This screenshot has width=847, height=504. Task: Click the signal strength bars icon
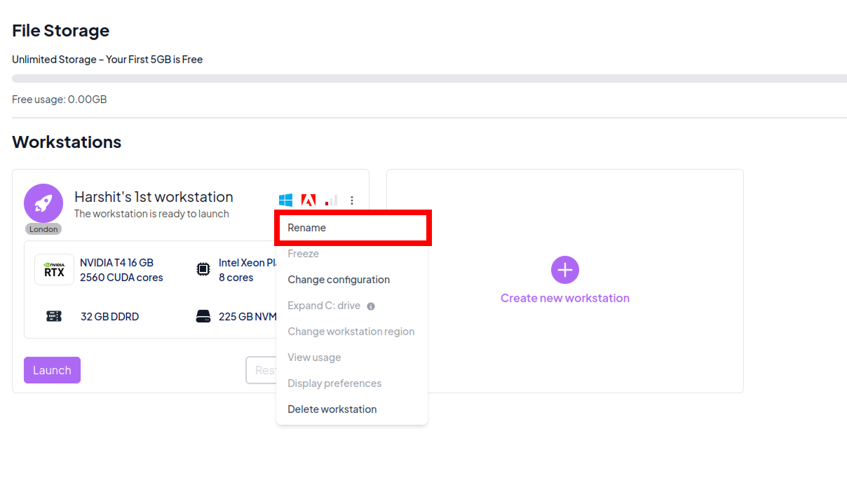(331, 200)
